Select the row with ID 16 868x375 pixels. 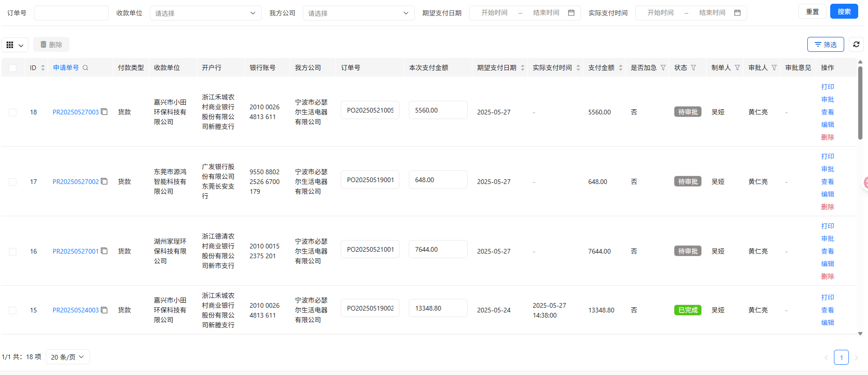(x=13, y=252)
